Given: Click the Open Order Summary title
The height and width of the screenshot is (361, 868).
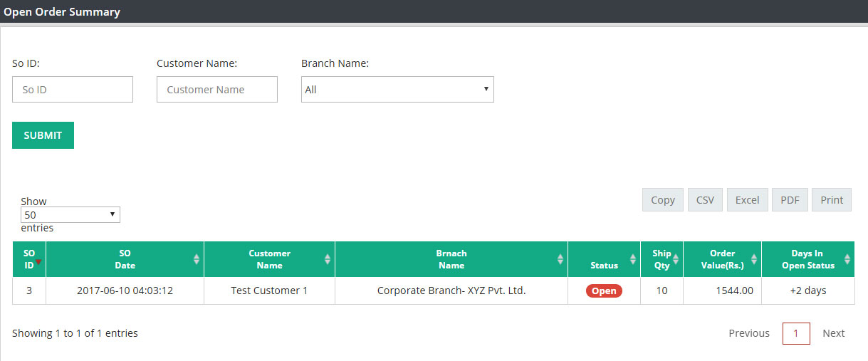Looking at the screenshot, I should tap(62, 12).
